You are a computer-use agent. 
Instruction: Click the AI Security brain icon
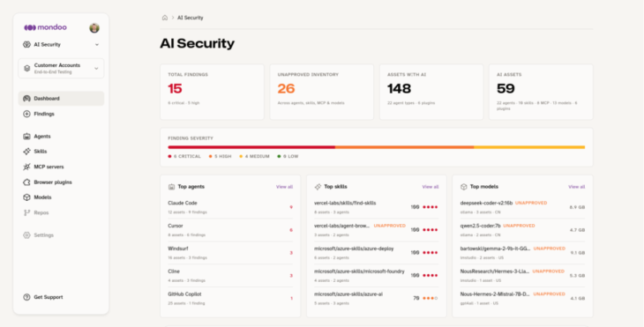(x=26, y=44)
